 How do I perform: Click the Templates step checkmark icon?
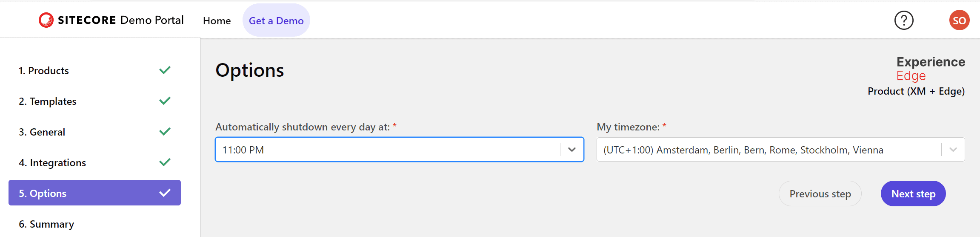[x=165, y=101]
